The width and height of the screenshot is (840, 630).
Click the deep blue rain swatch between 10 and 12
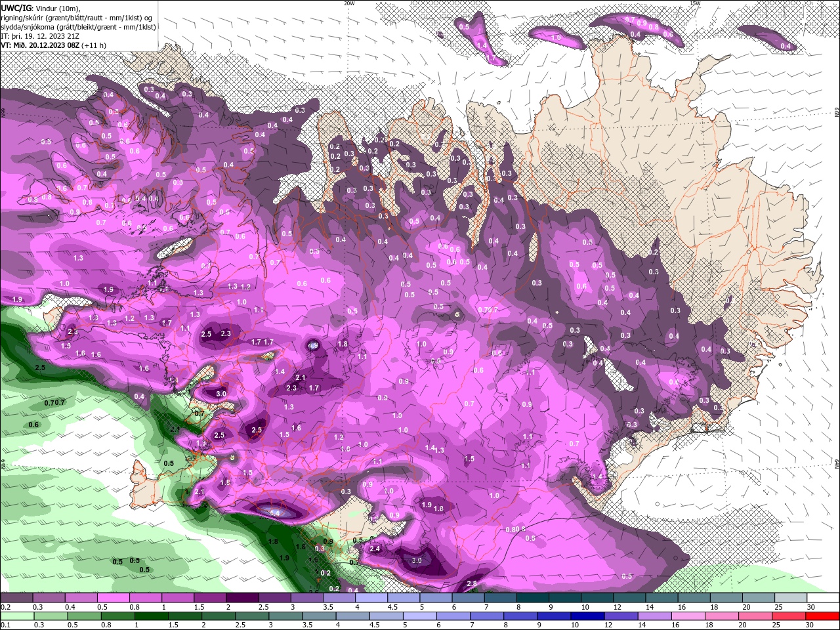coord(587,616)
